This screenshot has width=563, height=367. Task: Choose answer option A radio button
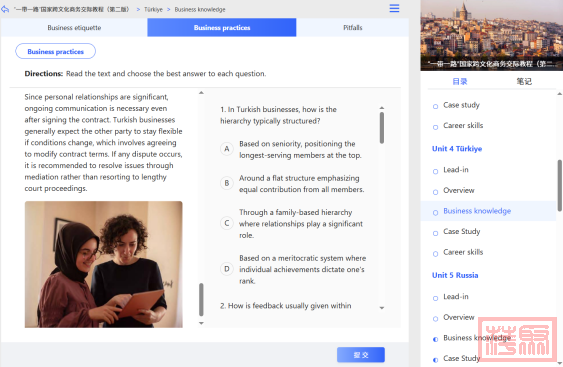pyautogui.click(x=227, y=149)
